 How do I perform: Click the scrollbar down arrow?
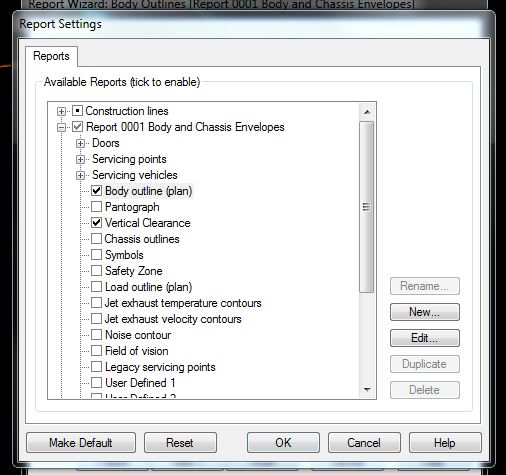pos(367,389)
